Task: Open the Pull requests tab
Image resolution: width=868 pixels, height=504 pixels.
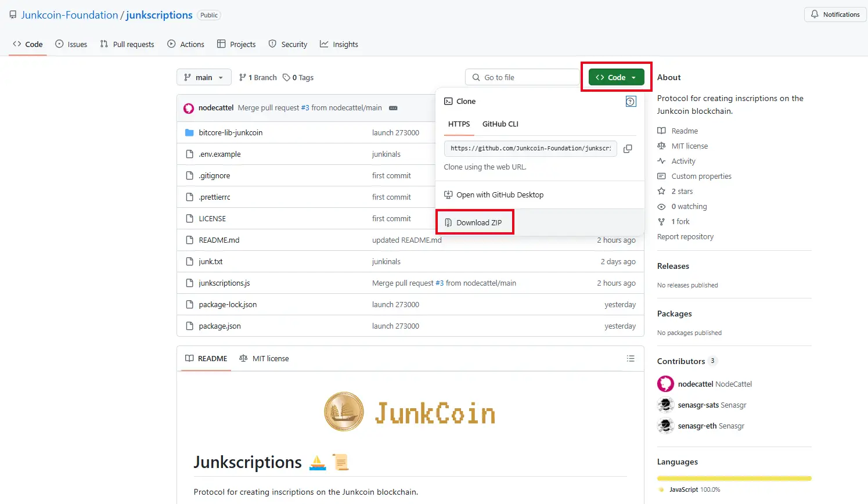Action: [x=127, y=44]
